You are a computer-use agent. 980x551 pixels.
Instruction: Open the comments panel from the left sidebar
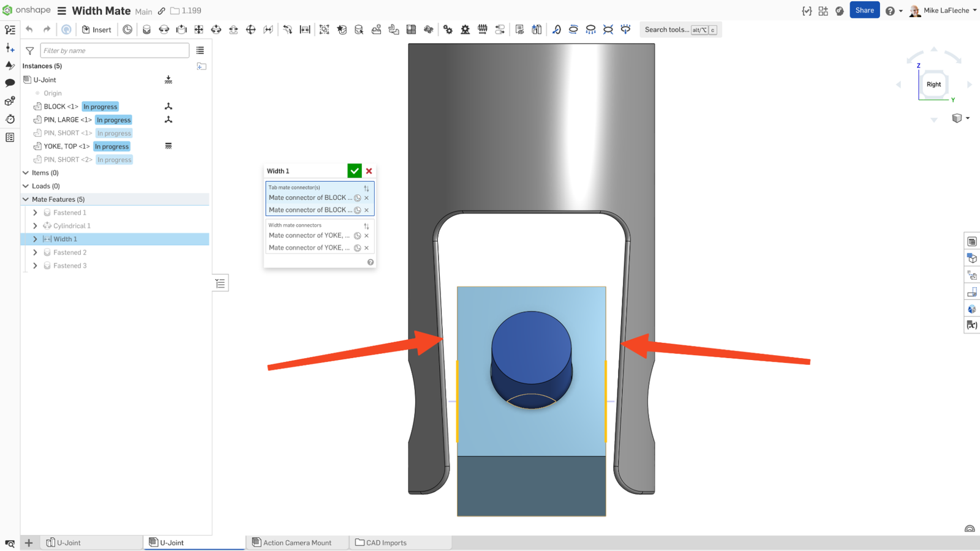[x=9, y=82]
